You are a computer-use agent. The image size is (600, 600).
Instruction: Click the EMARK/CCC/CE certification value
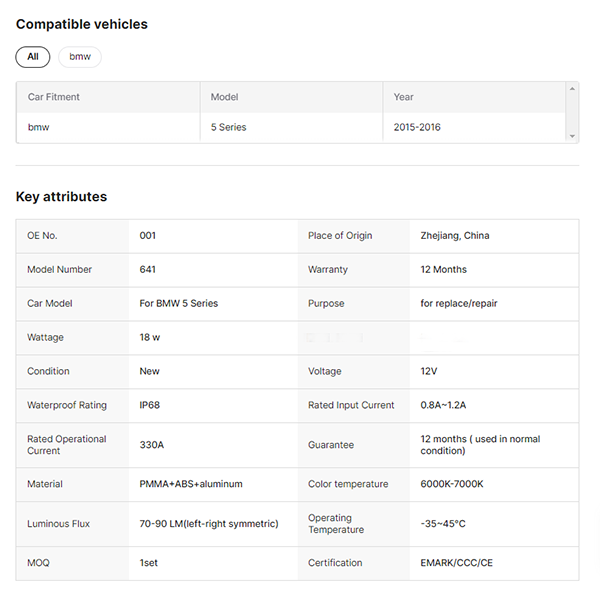(x=457, y=563)
